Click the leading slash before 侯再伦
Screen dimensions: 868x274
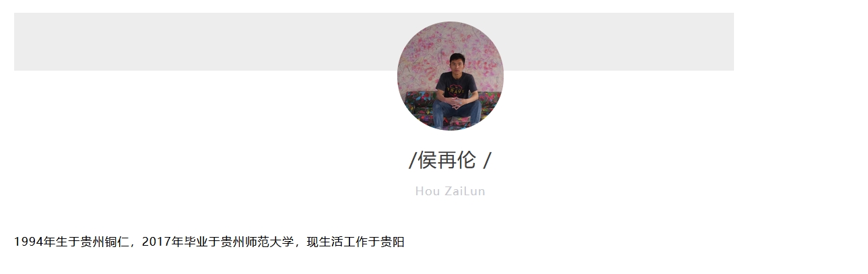(412, 161)
